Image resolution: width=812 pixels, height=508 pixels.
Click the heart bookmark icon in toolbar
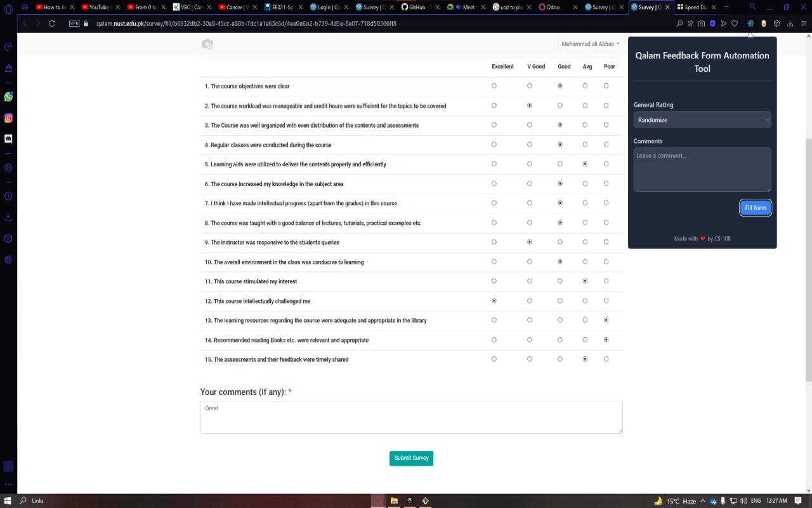735,23
